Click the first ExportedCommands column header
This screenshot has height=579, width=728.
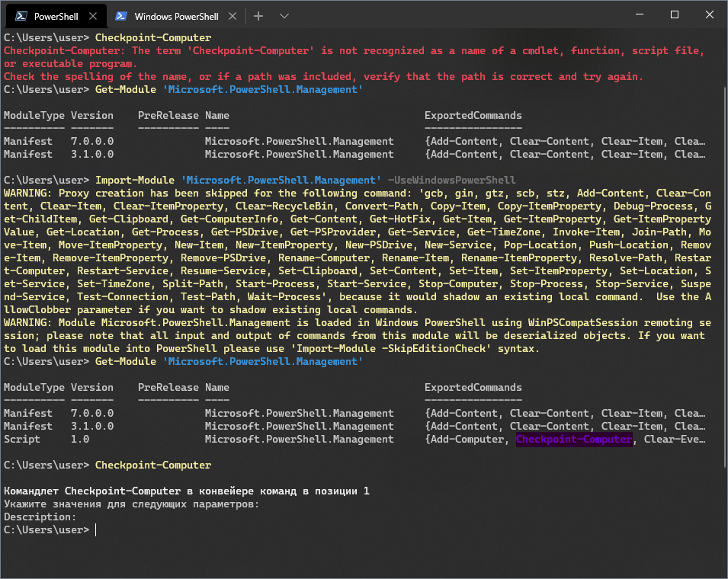tap(473, 116)
